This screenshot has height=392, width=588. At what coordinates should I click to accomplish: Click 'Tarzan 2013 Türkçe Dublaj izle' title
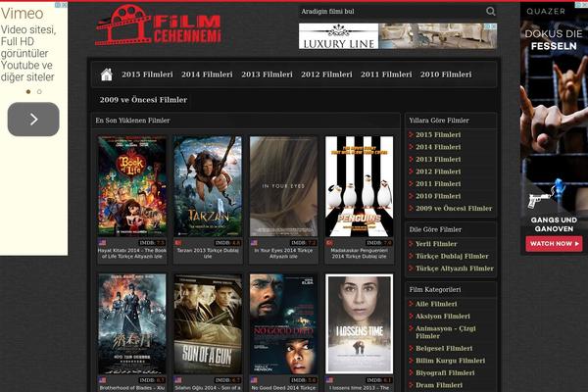pos(208,253)
